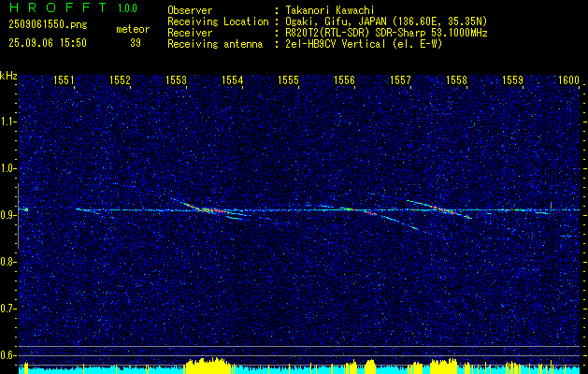Click the 1.0 kHz frequency label
The width and height of the screenshot is (588, 374).
(x=7, y=169)
